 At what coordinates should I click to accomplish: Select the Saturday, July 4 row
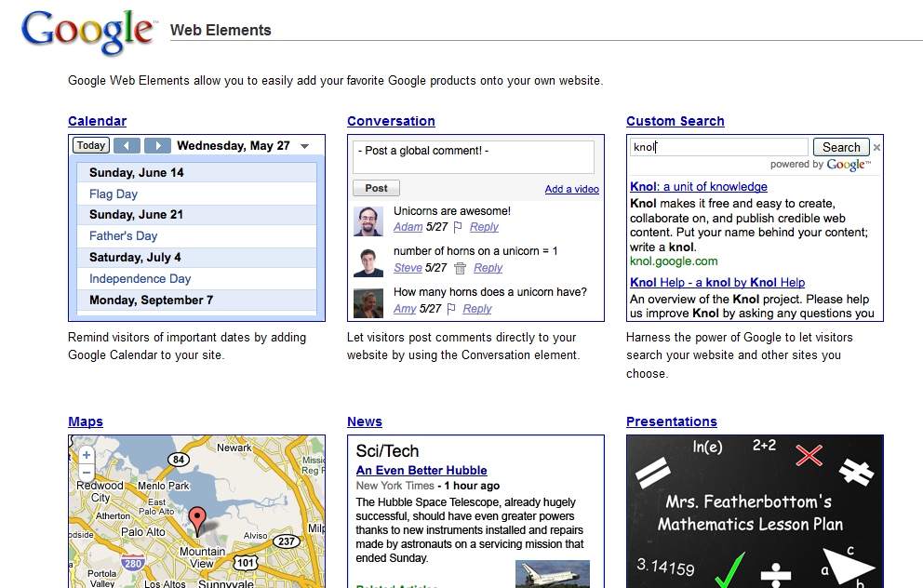click(196, 257)
